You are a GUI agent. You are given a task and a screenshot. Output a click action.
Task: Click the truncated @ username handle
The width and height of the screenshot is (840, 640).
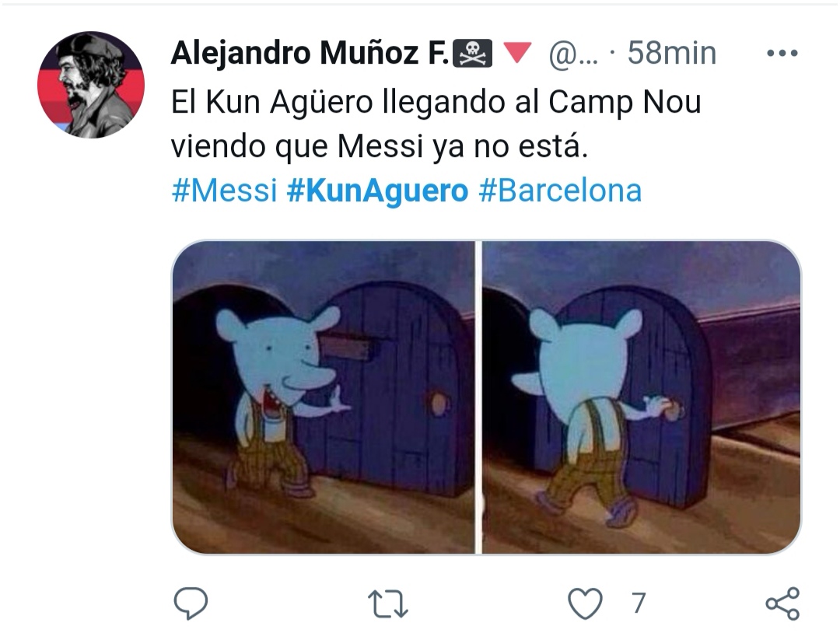pos(573,54)
